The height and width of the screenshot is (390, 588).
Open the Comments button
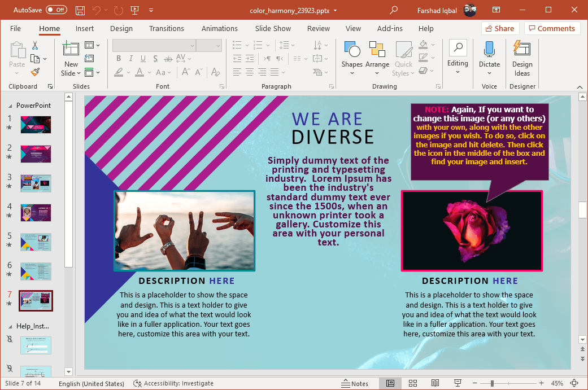[x=551, y=29]
